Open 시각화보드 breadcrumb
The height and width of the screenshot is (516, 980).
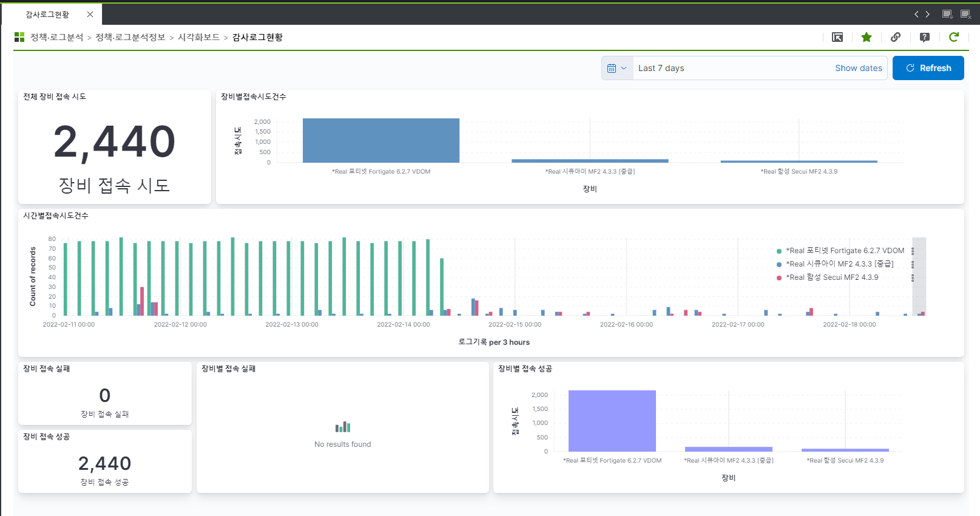tap(198, 37)
